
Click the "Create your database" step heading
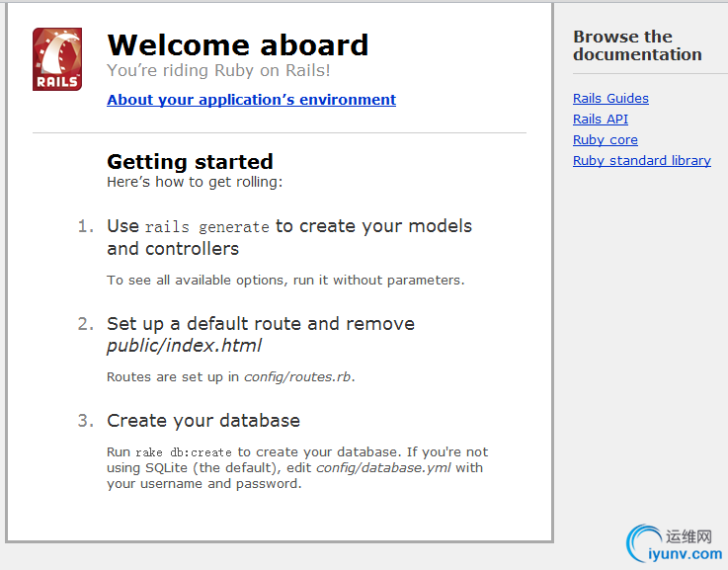[x=203, y=421]
